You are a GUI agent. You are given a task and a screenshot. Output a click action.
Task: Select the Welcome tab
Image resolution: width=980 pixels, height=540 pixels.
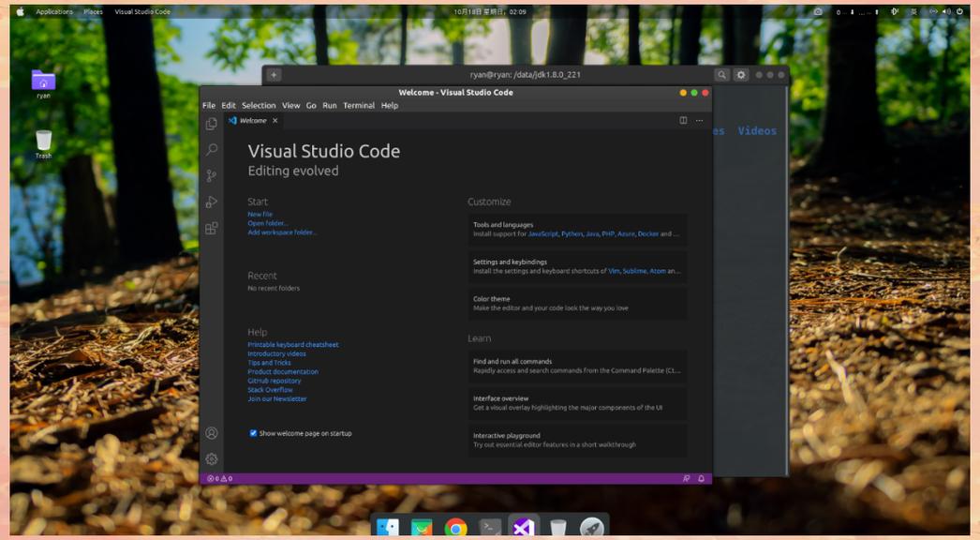point(253,120)
